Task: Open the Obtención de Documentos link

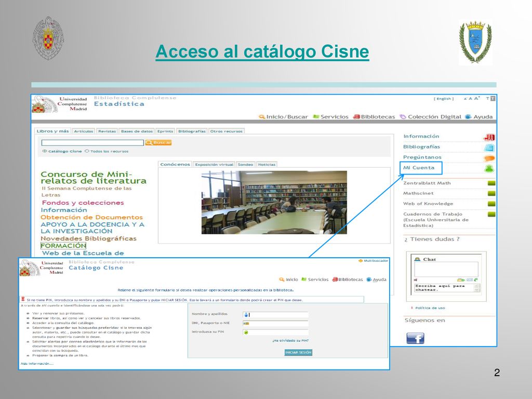Action: 91,217
